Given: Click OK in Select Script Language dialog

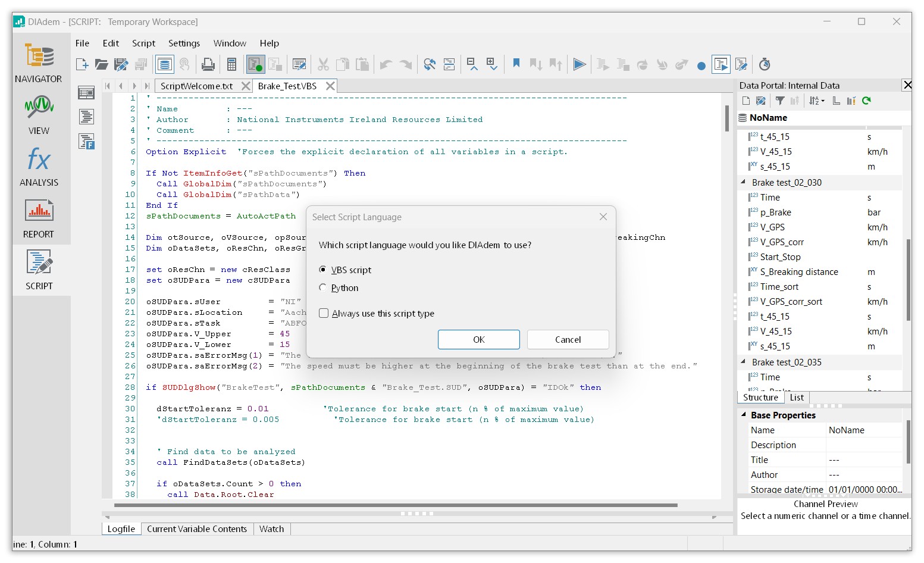Looking at the screenshot, I should 478,339.
